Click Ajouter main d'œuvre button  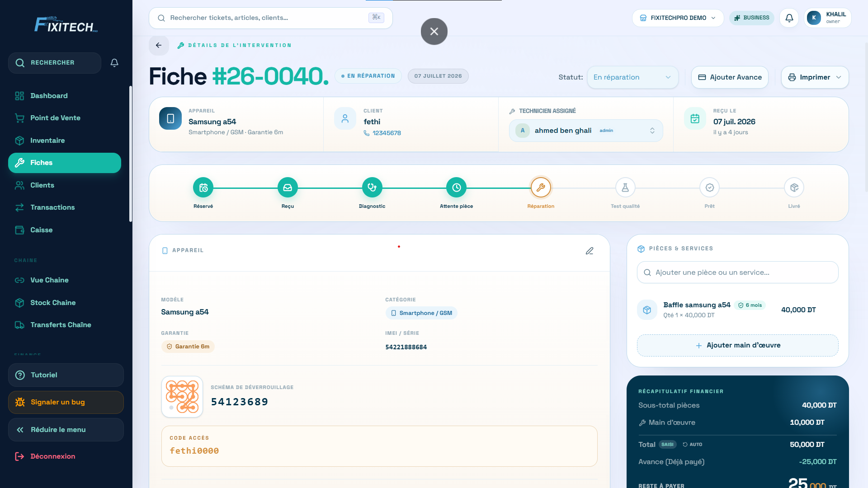coord(738,345)
